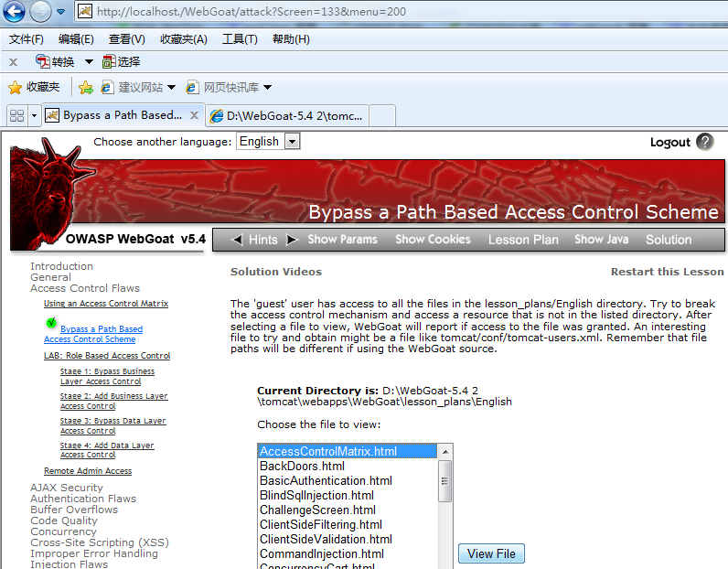The height and width of the screenshot is (569, 728).
Task: Click the browser Back arrow button
Action: (x=14, y=12)
